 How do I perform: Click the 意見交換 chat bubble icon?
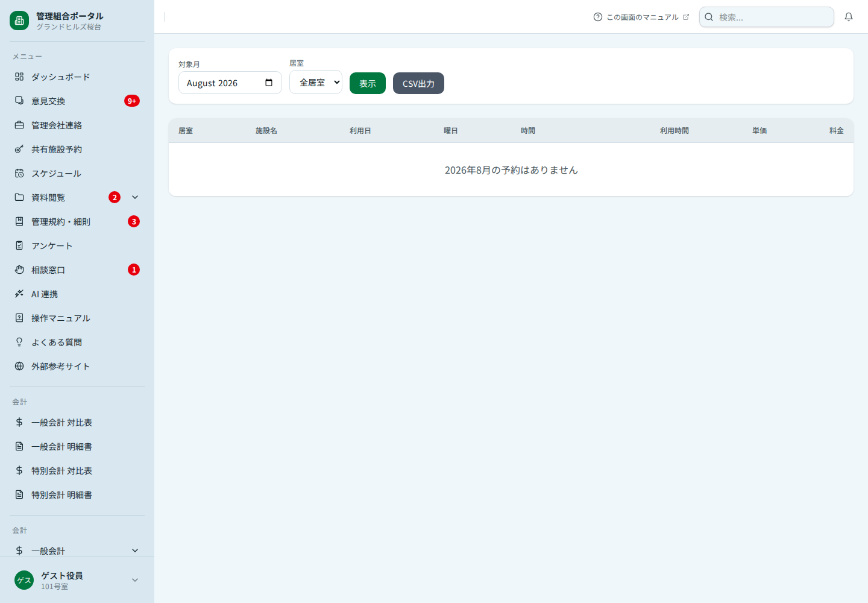point(19,101)
